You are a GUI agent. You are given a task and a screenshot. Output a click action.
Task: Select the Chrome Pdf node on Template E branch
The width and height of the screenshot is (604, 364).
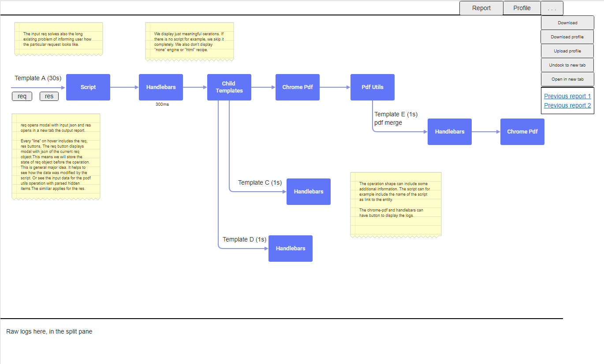(x=522, y=131)
